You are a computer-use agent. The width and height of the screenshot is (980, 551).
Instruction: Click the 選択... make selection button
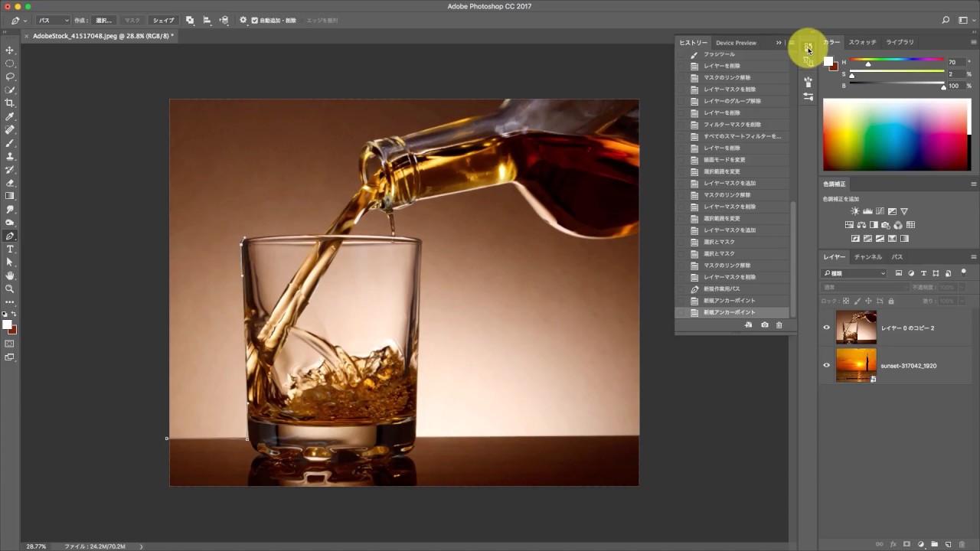(x=104, y=20)
